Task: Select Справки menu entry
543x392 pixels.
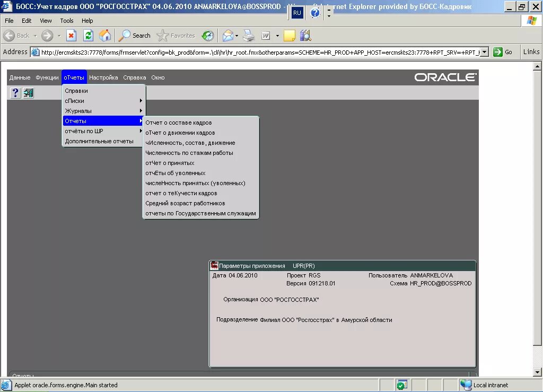Action: point(103,91)
